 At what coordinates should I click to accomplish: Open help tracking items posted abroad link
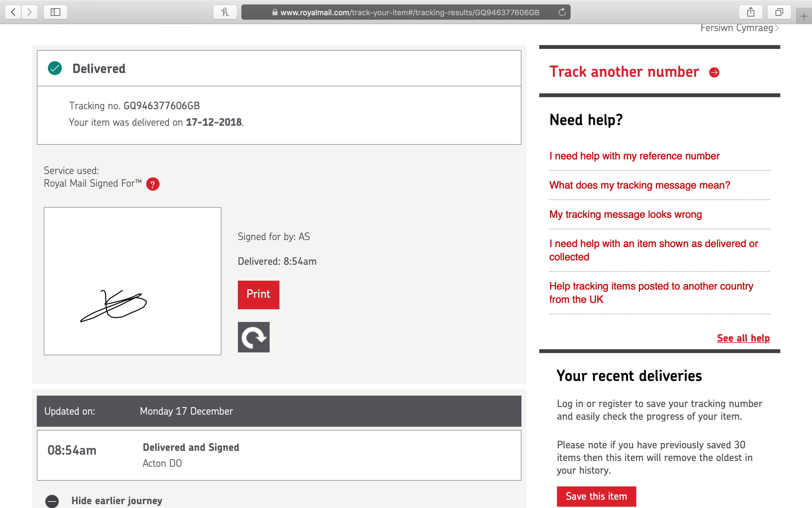pos(651,293)
